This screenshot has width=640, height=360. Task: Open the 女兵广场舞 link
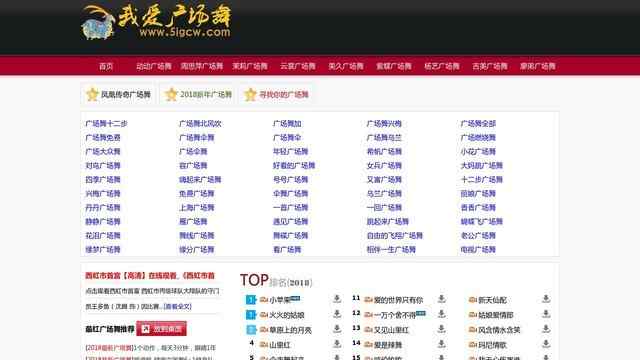click(384, 166)
